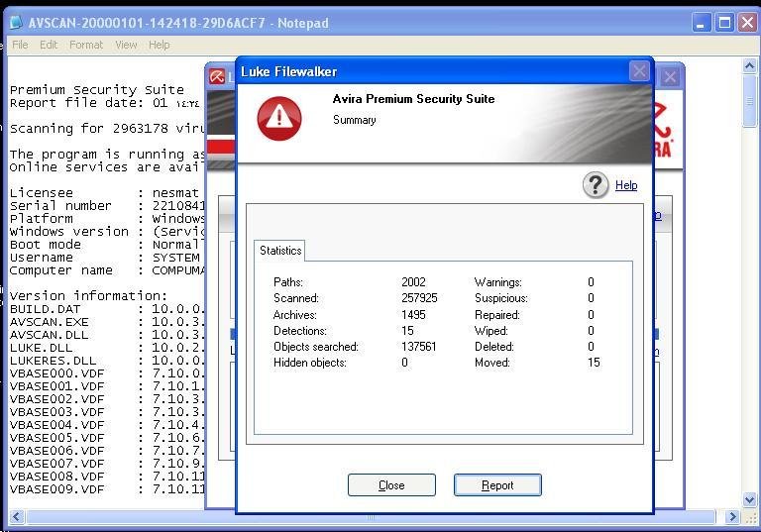Click the Notepad horizontal scrollbar thumb

pos(371,516)
